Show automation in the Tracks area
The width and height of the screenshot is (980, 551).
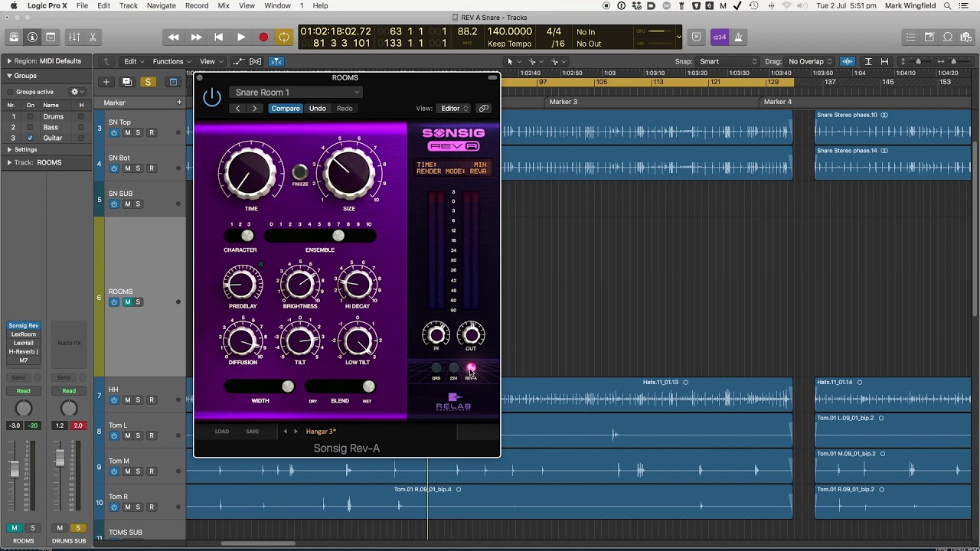click(239, 61)
